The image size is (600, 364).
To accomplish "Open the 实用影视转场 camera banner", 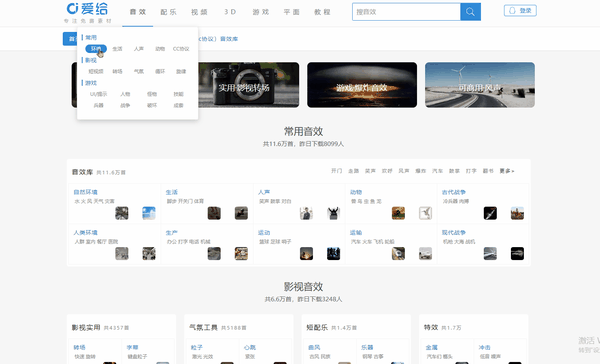I will pos(249,85).
